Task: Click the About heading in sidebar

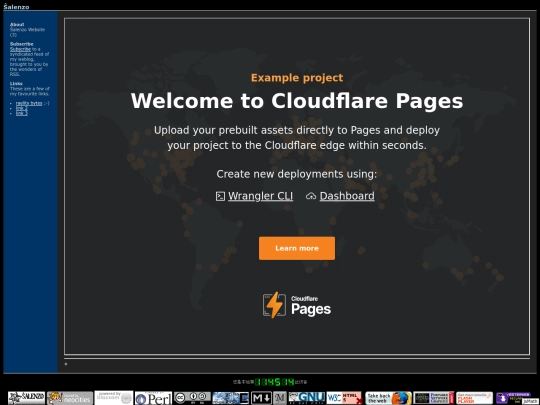Action: click(x=17, y=24)
